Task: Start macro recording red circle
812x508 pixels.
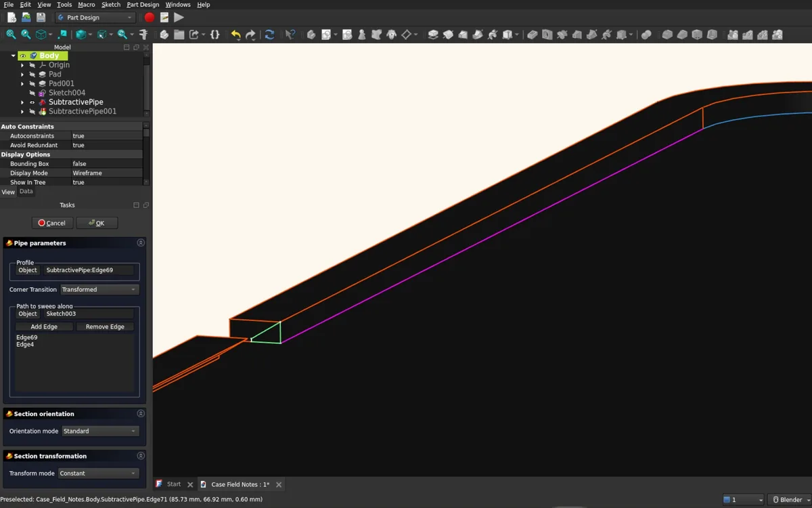Action: click(x=150, y=18)
